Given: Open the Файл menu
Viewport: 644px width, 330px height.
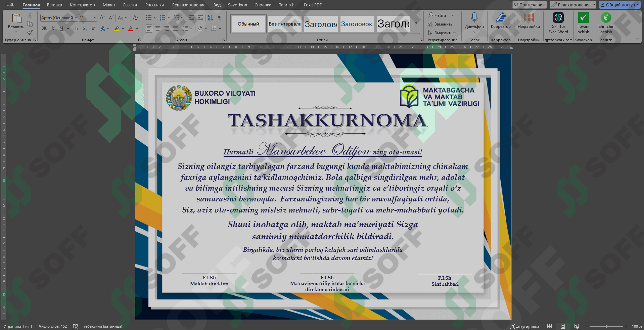Looking at the screenshot, I should click(x=10, y=5).
